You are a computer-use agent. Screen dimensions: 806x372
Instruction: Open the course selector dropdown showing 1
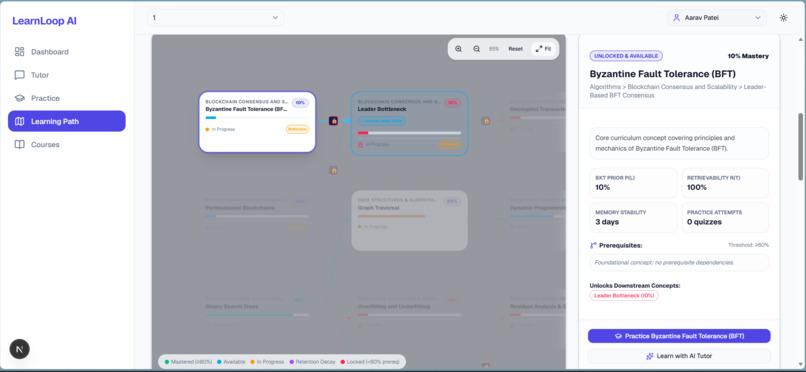tap(215, 17)
